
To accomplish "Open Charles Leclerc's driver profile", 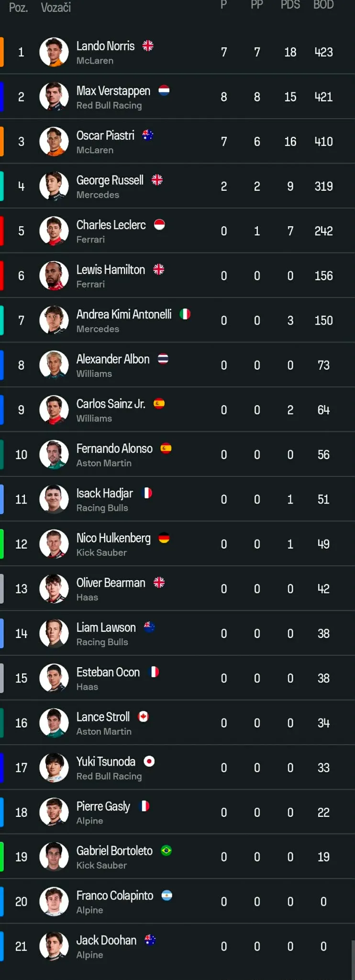I will point(111,225).
